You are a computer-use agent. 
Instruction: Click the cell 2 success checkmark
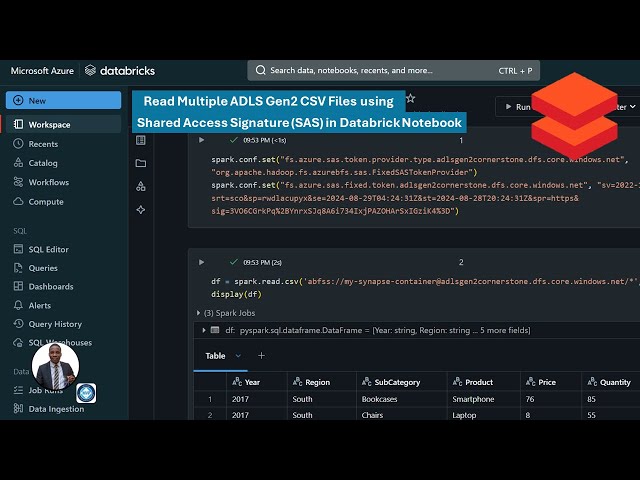[x=233, y=262]
